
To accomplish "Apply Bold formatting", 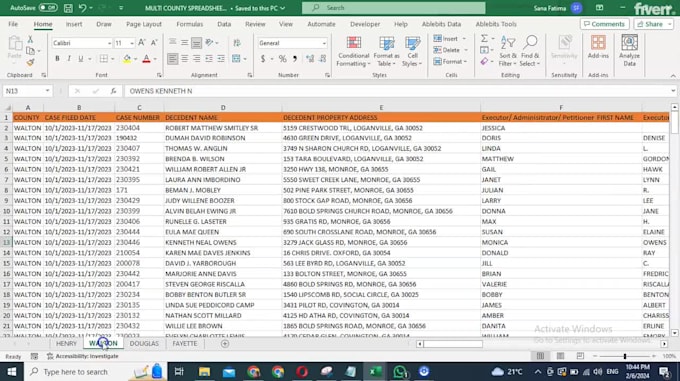I will (x=57, y=59).
